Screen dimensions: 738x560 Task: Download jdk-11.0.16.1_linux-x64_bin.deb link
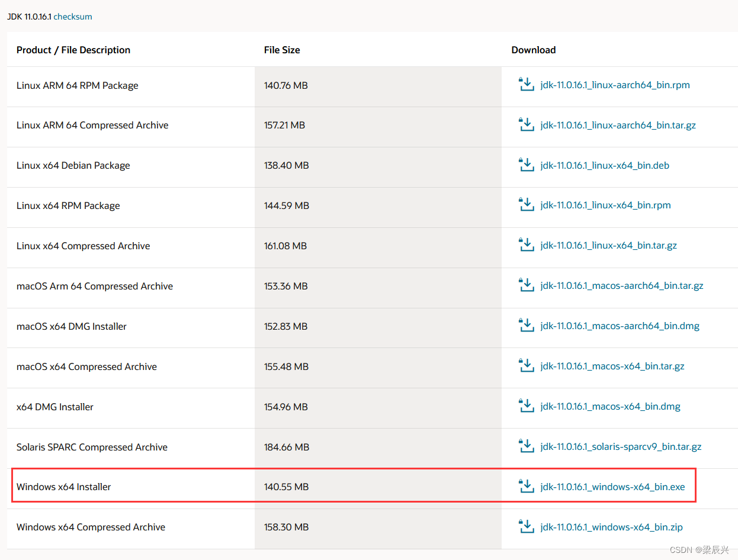[605, 165]
